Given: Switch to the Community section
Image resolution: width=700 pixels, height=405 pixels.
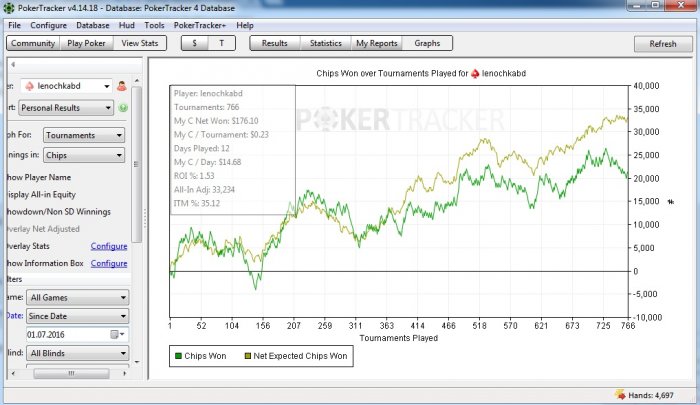Looking at the screenshot, I should click(33, 43).
